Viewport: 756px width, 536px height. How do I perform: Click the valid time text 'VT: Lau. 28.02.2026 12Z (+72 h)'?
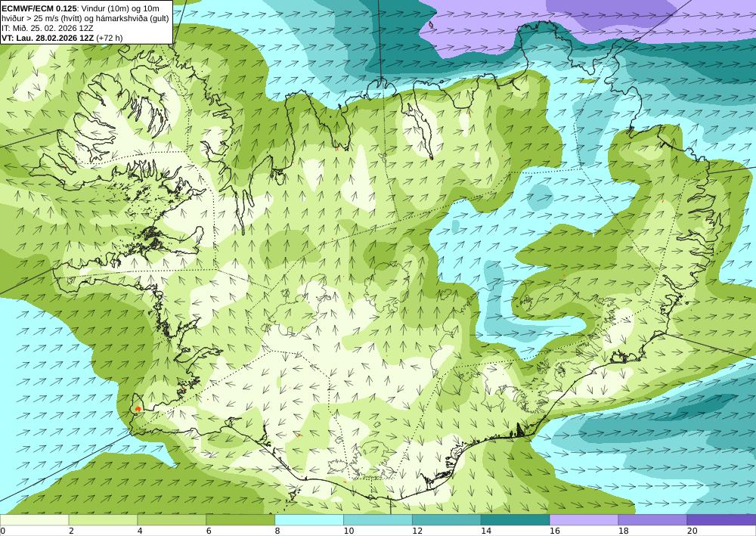coord(62,38)
